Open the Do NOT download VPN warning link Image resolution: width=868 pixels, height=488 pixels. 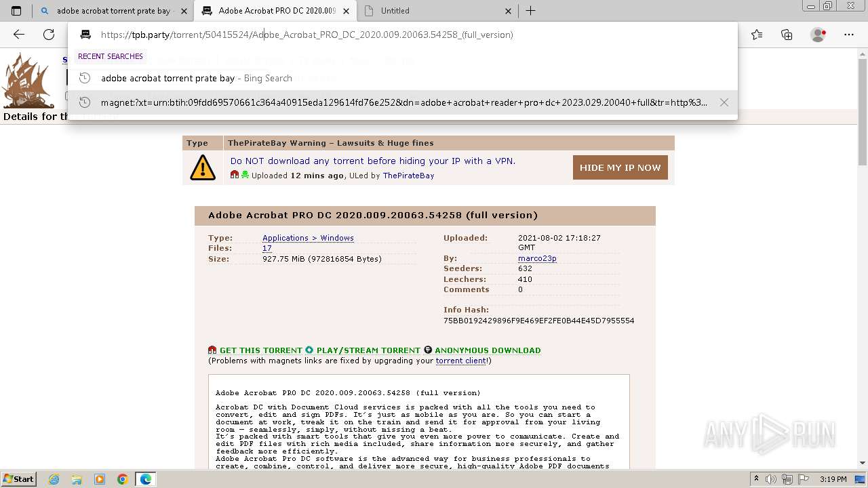[x=373, y=161]
